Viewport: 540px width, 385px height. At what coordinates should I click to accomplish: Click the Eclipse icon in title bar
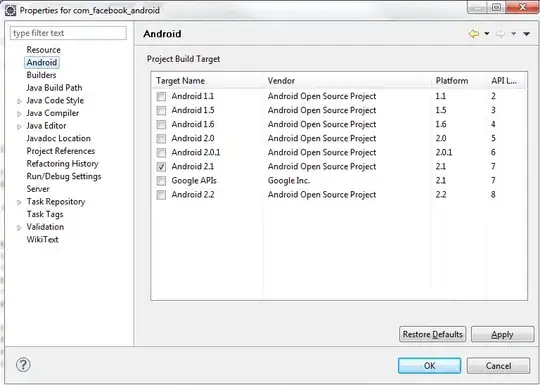pos(10,10)
